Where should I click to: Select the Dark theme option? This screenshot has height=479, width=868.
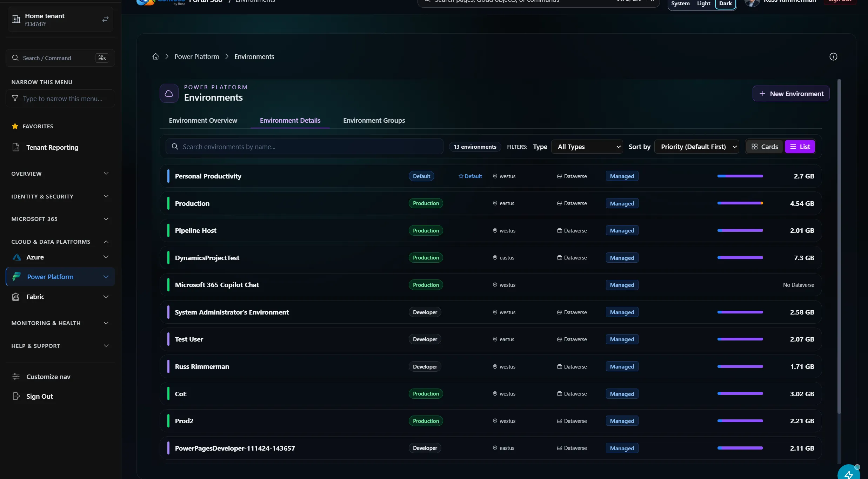point(725,4)
